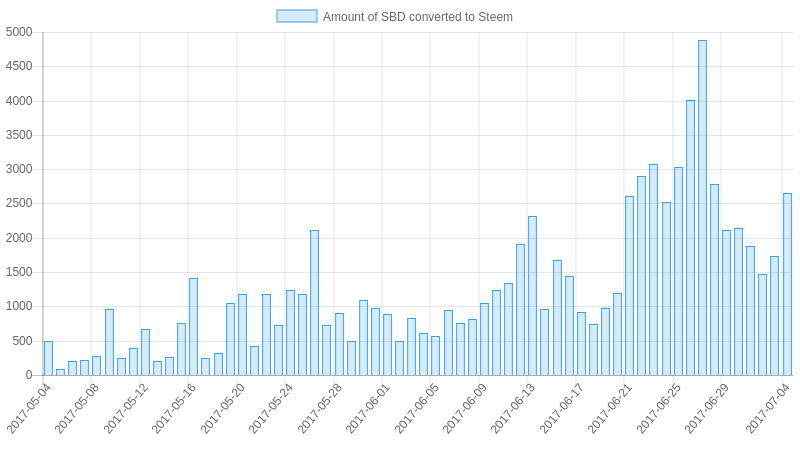Click the 2017-05-24 x-axis date label
This screenshot has height=450, width=800.
click(271, 409)
